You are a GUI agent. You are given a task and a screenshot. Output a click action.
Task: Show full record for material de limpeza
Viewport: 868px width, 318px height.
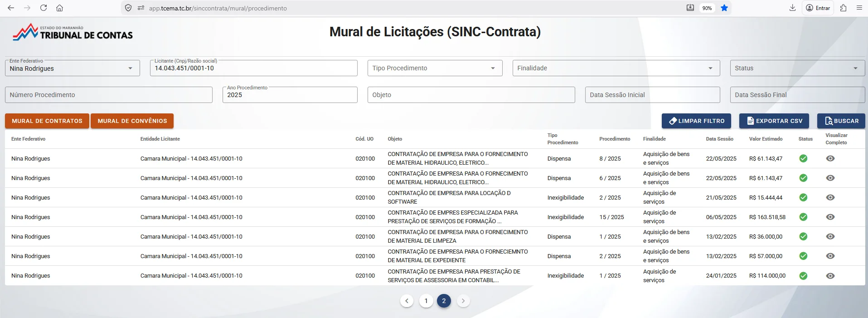(x=830, y=236)
